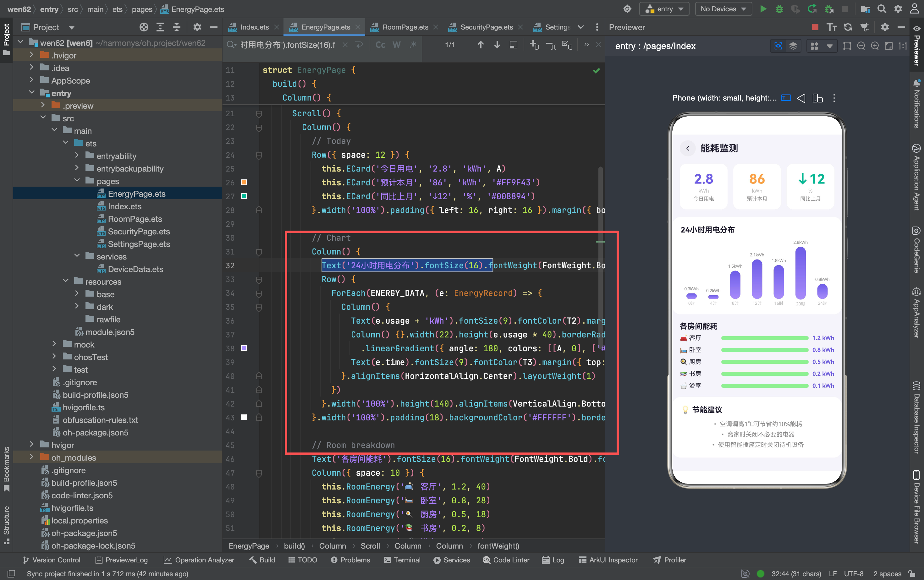Toggle whole words W option in find
The height and width of the screenshot is (580, 924).
tap(396, 45)
